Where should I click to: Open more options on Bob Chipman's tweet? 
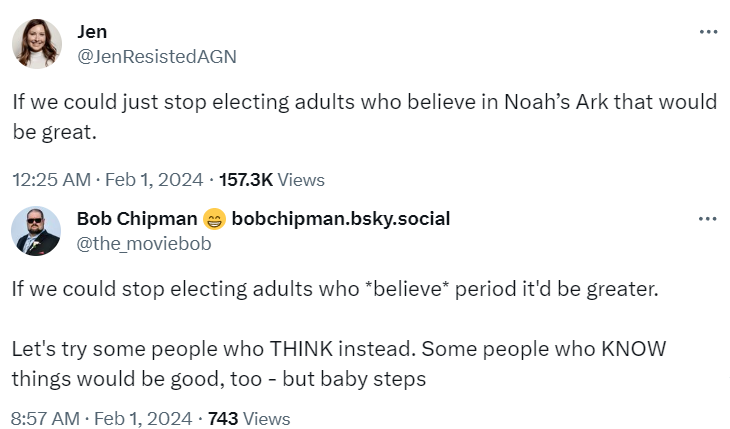pyautogui.click(x=708, y=219)
